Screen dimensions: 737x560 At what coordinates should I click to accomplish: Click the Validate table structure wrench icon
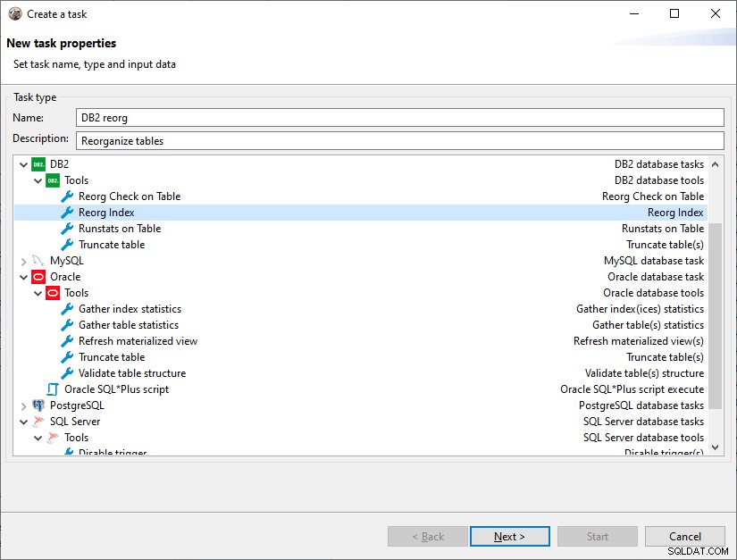pos(67,373)
